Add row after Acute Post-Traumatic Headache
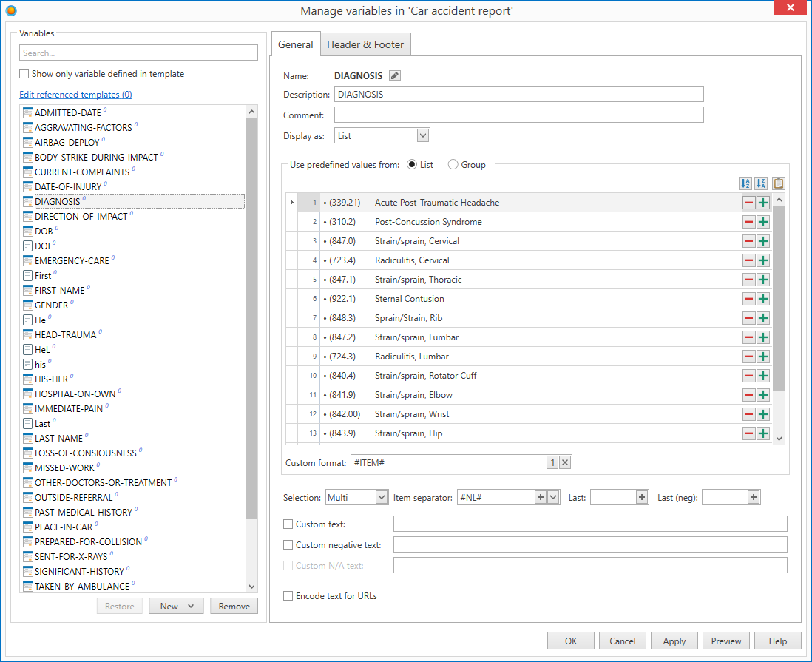This screenshot has height=662, width=812. pos(762,203)
